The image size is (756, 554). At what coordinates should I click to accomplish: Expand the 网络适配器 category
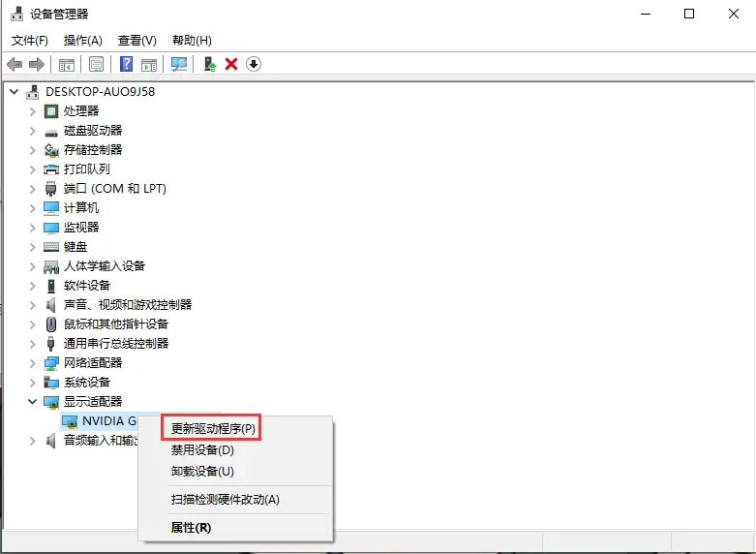coord(32,363)
